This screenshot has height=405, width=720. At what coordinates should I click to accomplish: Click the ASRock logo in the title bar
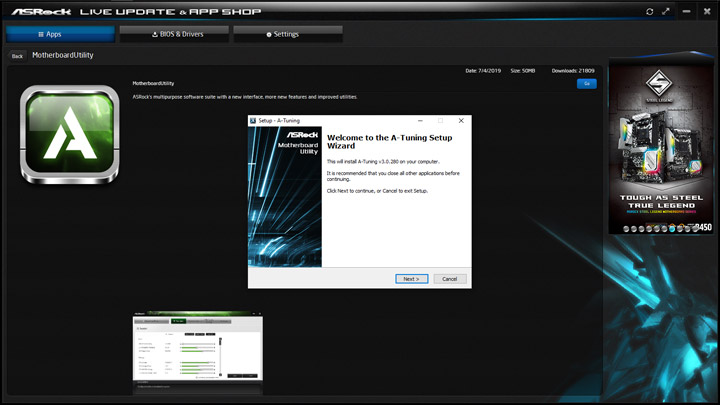point(41,11)
